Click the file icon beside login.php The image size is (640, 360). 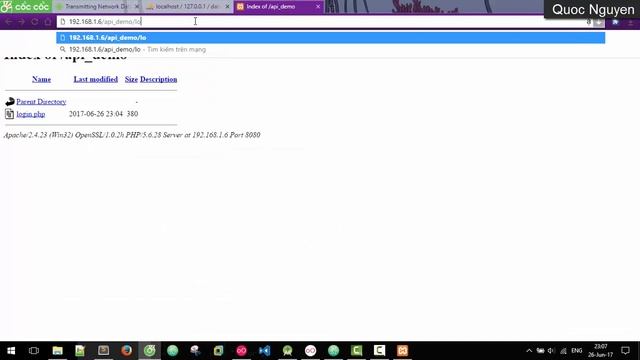tap(9, 114)
